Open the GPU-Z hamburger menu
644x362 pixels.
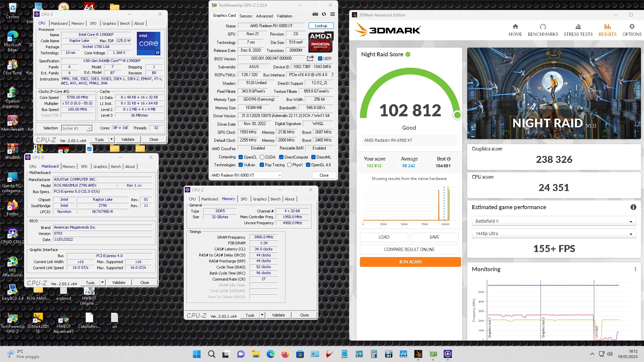coord(332,14)
